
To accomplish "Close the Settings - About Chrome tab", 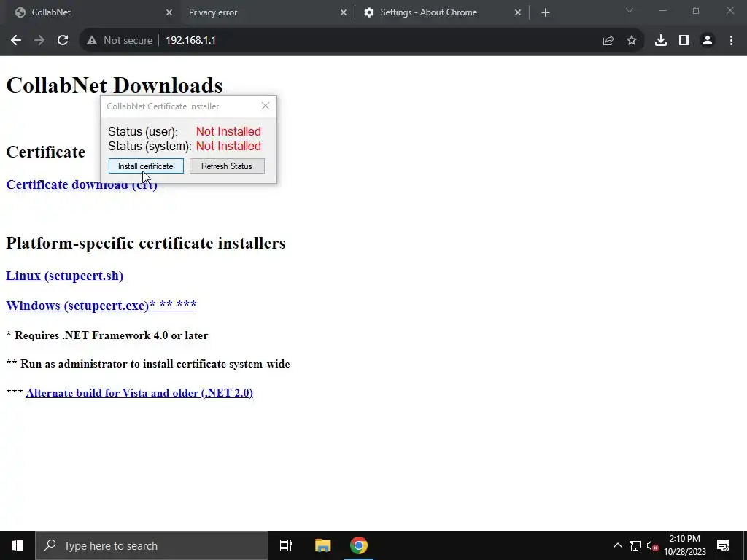I will [518, 12].
